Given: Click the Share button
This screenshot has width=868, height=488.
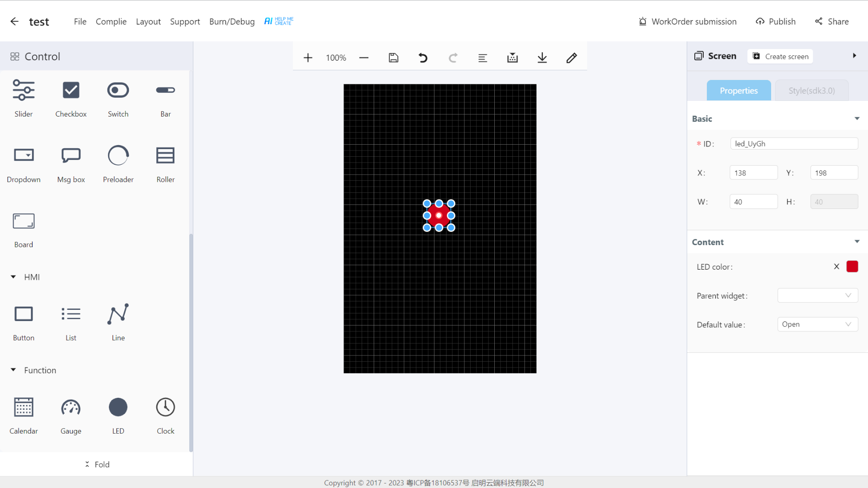Looking at the screenshot, I should click(x=832, y=21).
